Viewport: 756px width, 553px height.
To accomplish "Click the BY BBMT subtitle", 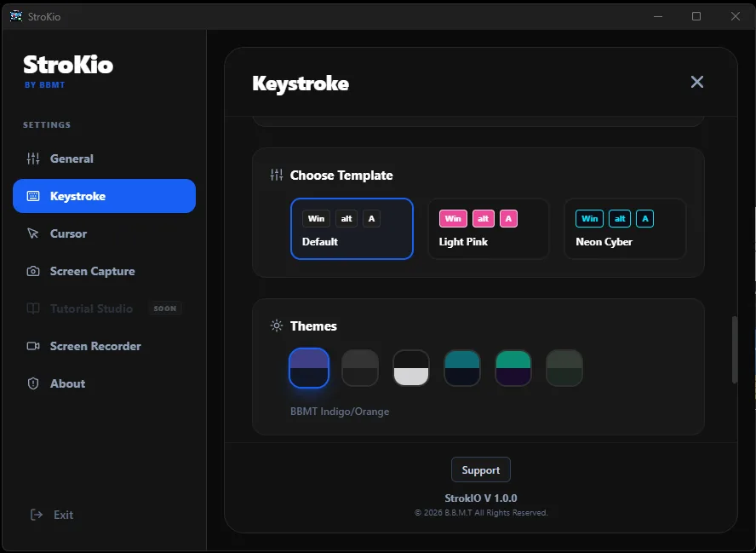I will point(45,85).
